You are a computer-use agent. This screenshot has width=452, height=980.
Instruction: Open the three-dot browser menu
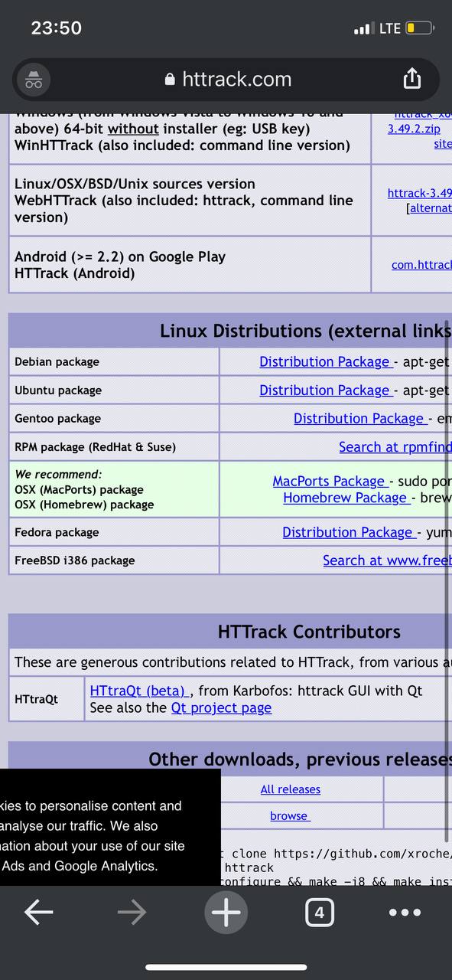(405, 912)
